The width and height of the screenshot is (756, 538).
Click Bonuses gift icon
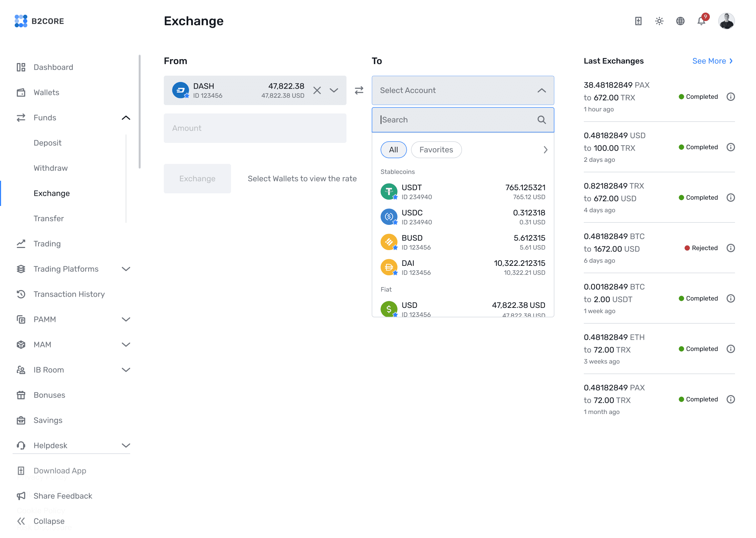coord(21,395)
